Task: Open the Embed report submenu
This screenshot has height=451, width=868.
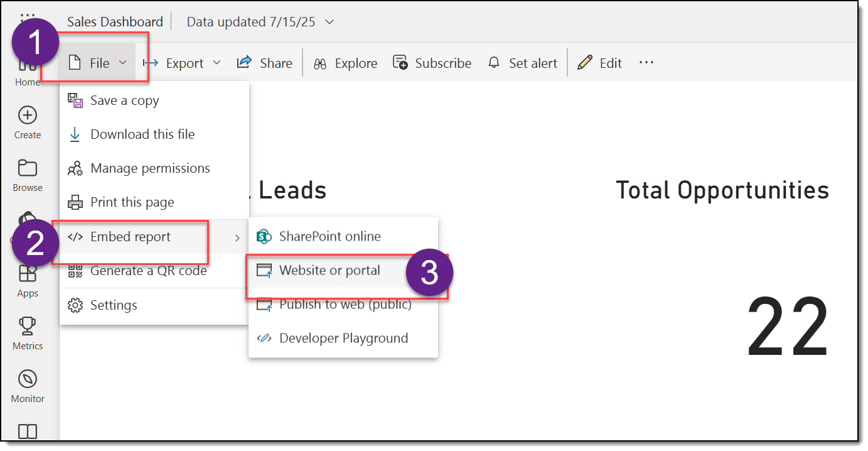Action: [x=154, y=237]
